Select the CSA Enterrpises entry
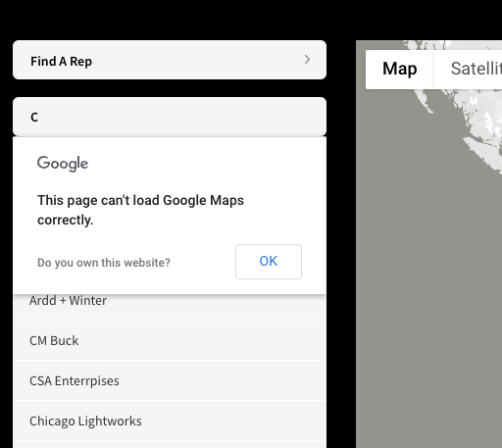Viewport: 502px width, 448px height. pos(170,380)
